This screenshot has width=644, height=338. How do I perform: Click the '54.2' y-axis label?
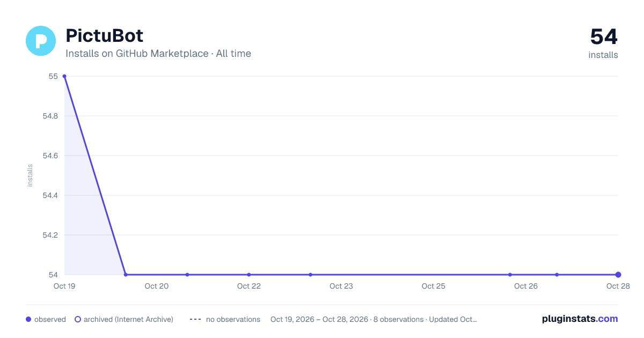point(50,235)
